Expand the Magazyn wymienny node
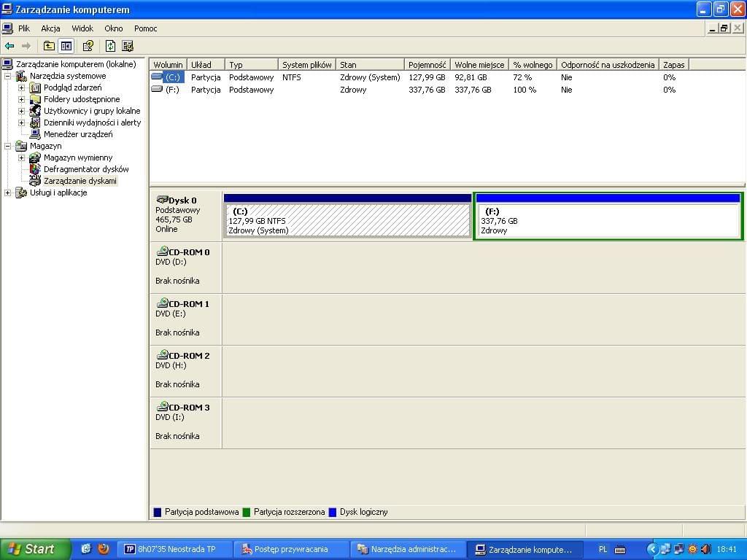 tap(21, 157)
